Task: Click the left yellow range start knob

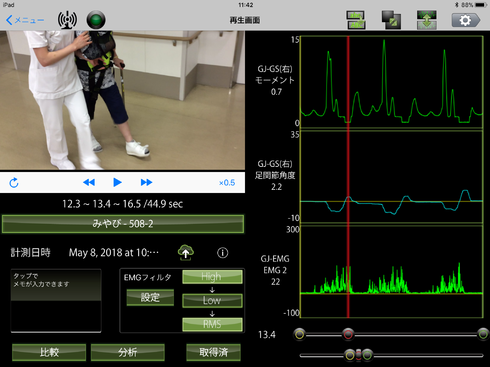Action: coord(299,334)
